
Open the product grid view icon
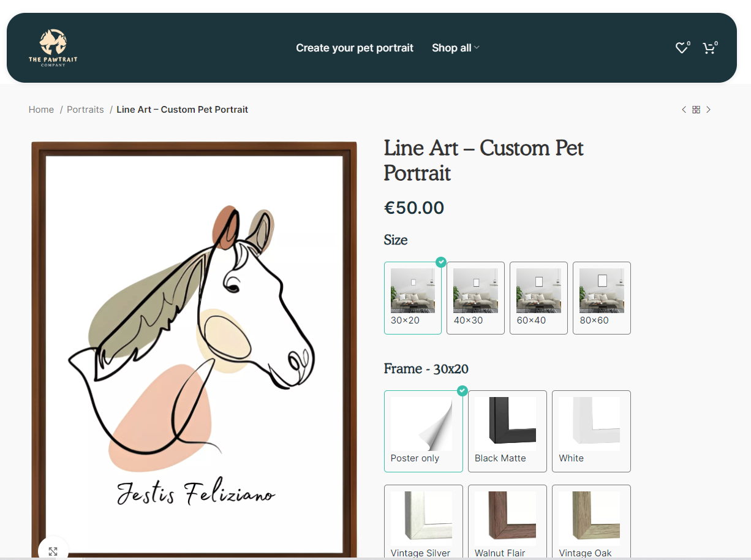click(696, 110)
